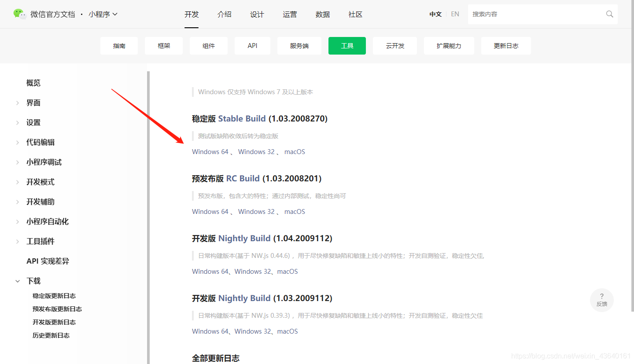Download Nightly 1.03.2009112 Windows 32
This screenshot has height=364, width=634.
point(253,331)
